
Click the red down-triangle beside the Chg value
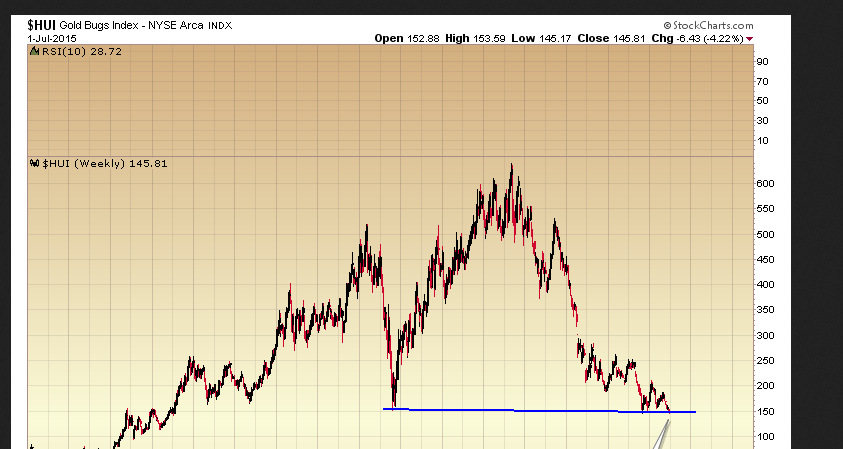click(x=749, y=39)
